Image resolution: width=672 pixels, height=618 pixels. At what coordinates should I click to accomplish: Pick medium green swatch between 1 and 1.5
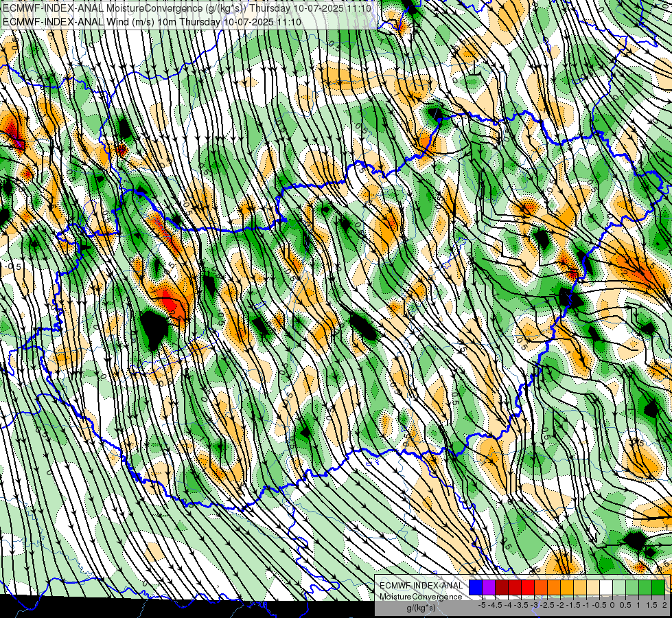pyautogui.click(x=645, y=587)
